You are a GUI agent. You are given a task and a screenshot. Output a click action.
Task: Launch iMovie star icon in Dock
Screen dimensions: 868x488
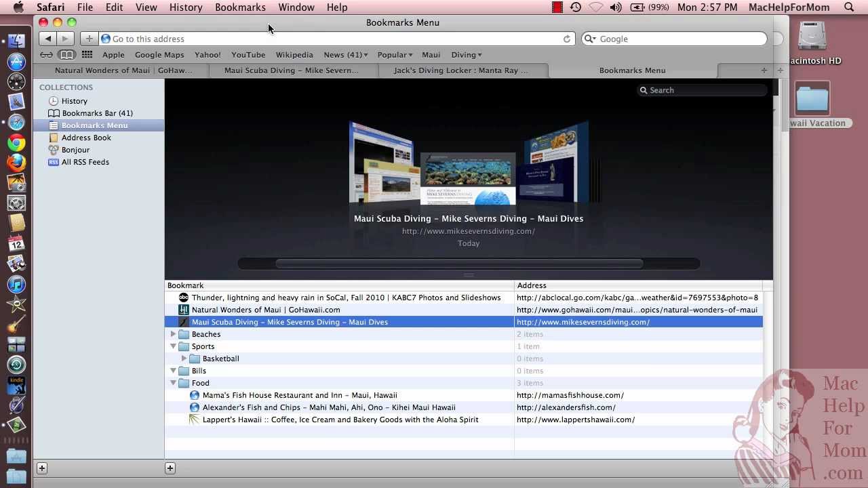pyautogui.click(x=16, y=304)
